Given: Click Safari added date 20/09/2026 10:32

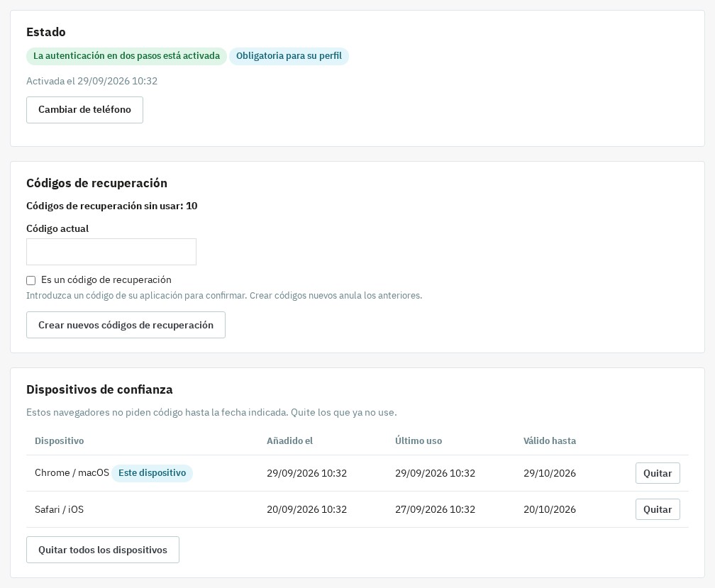Looking at the screenshot, I should (x=307, y=509).
